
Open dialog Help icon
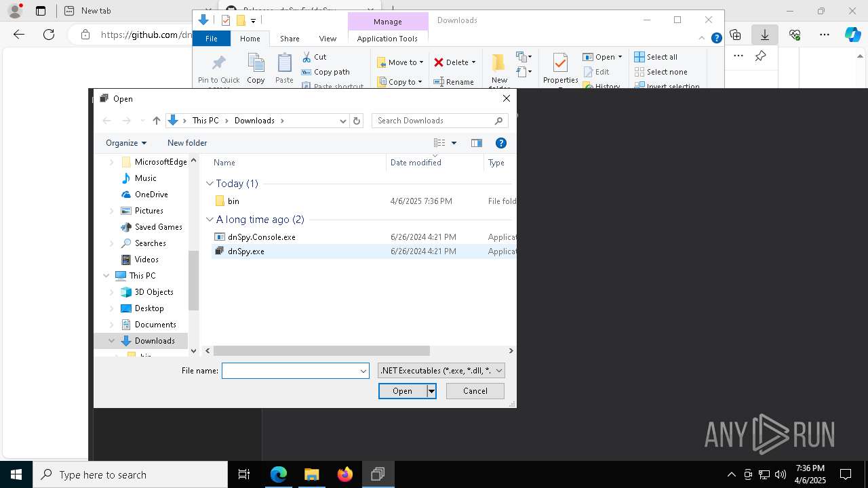pyautogui.click(x=501, y=143)
